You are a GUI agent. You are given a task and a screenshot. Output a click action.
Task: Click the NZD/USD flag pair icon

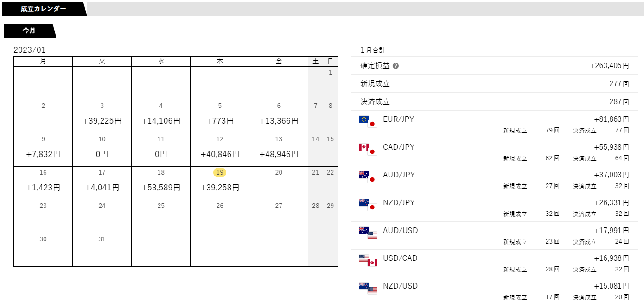point(368,288)
